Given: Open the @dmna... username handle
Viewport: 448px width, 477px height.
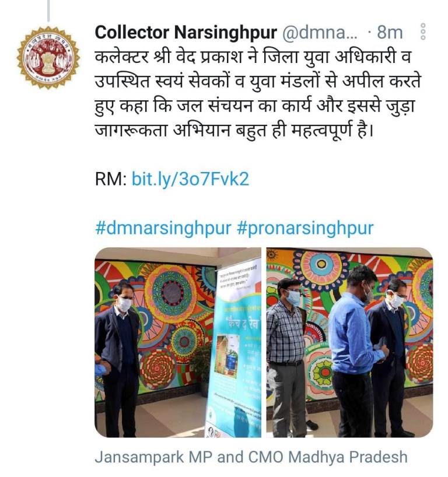Looking at the screenshot, I should pyautogui.click(x=320, y=32).
